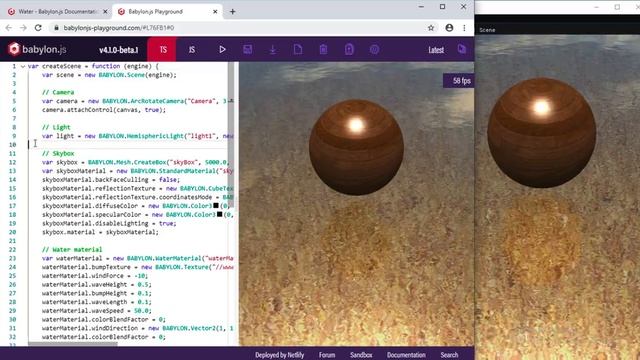Open the browser profile icon
Viewport: 640px width, 360px height.
tap(449, 28)
